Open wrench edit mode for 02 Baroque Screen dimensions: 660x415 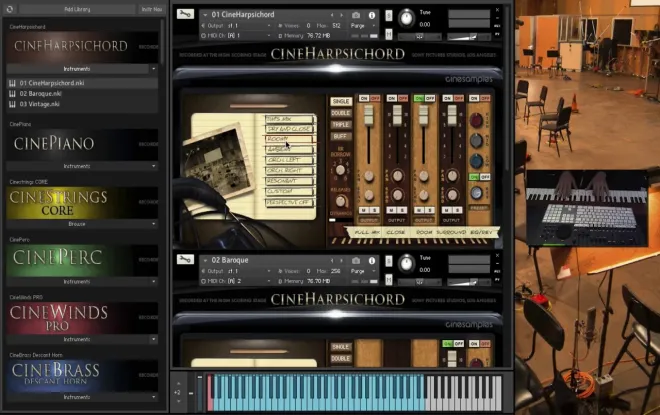[x=185, y=259]
